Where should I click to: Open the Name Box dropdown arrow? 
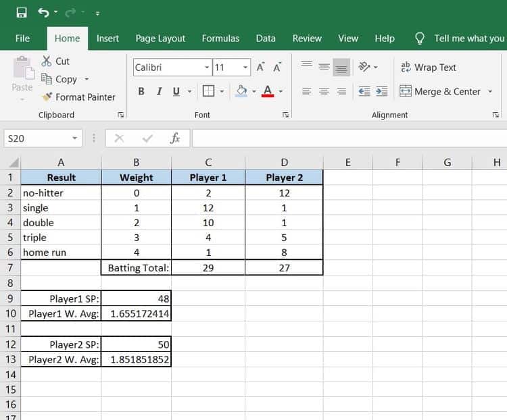click(x=74, y=138)
